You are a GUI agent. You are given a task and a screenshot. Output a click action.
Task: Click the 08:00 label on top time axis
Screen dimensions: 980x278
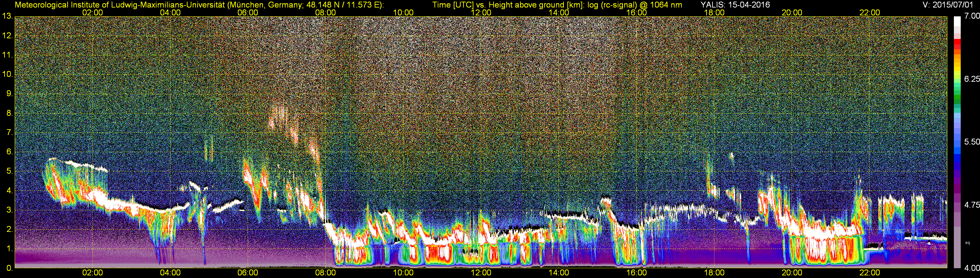tap(325, 12)
